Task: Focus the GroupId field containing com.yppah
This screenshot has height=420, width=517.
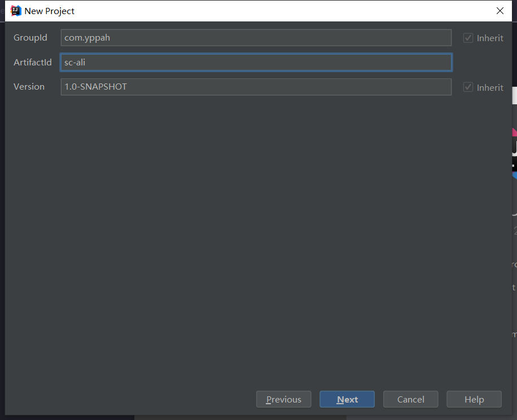Action: 256,38
